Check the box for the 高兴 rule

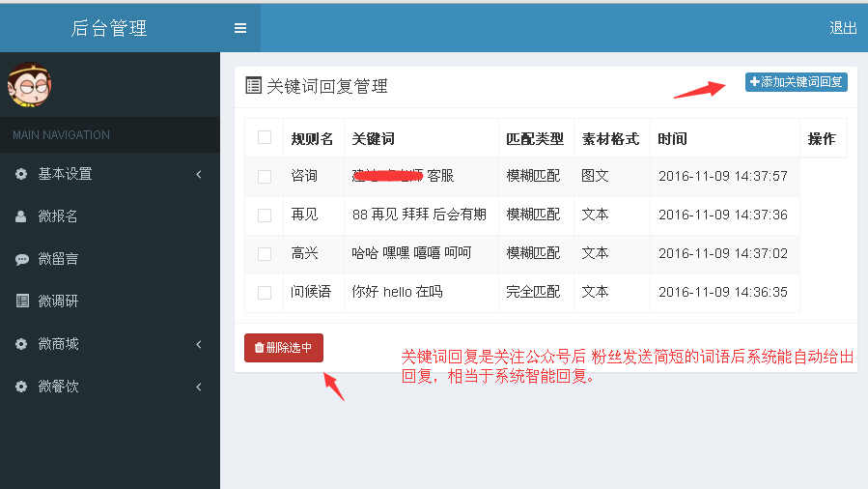point(265,254)
